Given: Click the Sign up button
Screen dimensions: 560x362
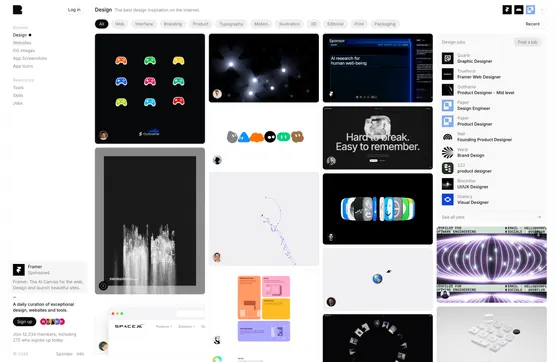Looking at the screenshot, I should point(25,322).
